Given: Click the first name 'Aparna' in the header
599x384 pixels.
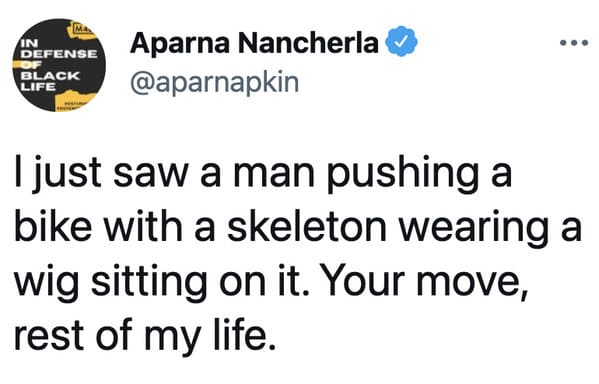Looking at the screenshot, I should tap(180, 44).
